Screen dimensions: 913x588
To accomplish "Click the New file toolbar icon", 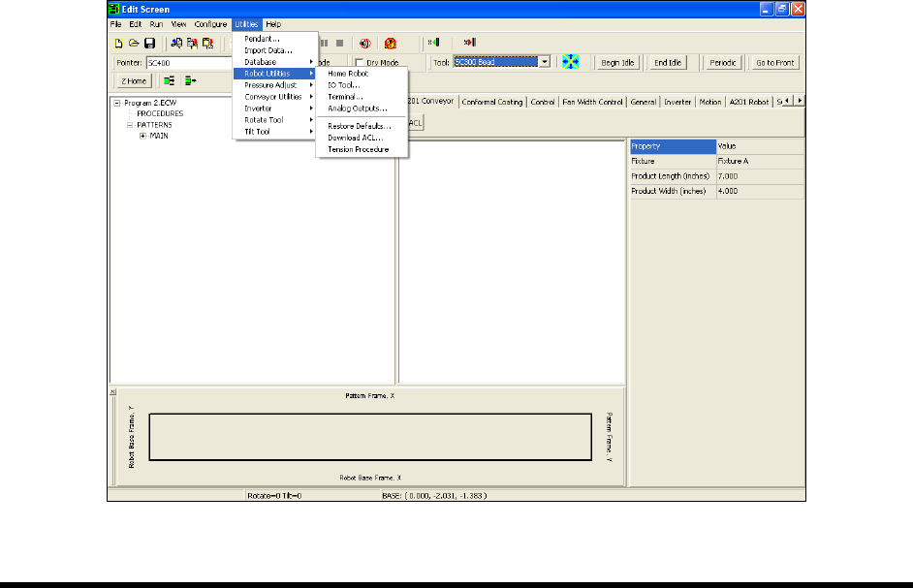I will tap(118, 44).
